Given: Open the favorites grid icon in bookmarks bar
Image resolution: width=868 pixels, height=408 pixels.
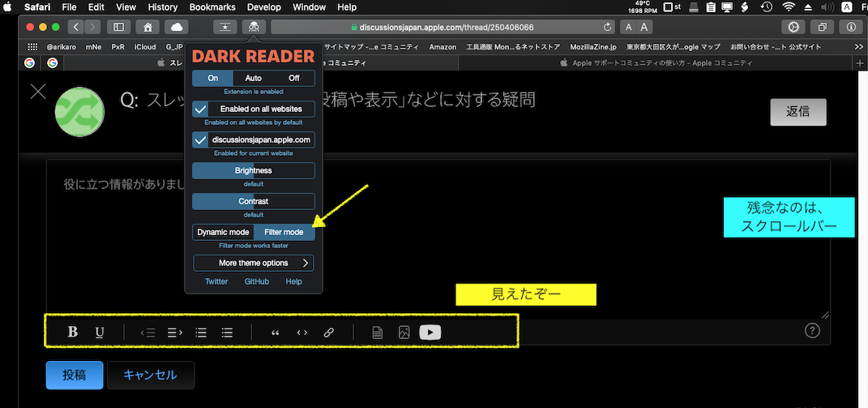Looking at the screenshot, I should click(x=32, y=47).
